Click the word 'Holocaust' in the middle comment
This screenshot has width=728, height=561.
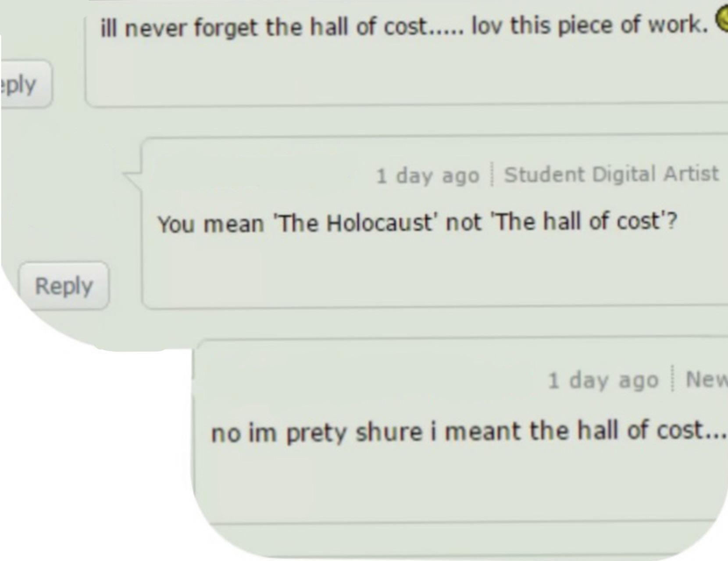(378, 222)
